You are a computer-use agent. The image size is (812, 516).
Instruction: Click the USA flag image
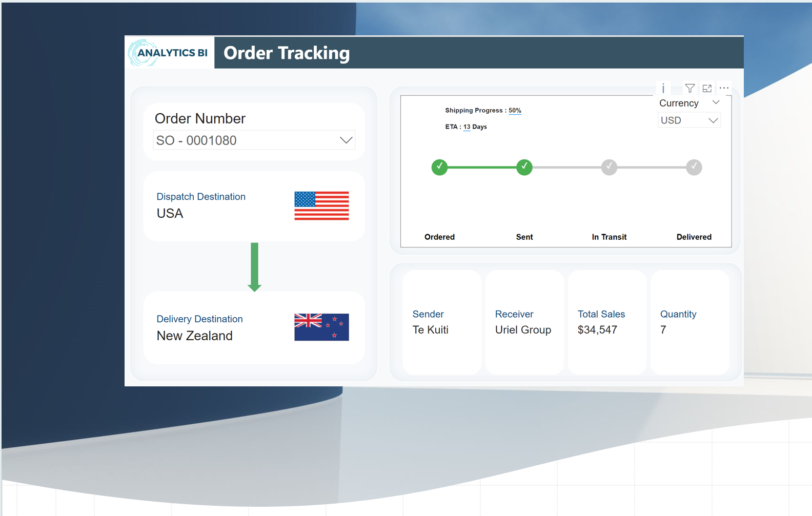click(321, 205)
